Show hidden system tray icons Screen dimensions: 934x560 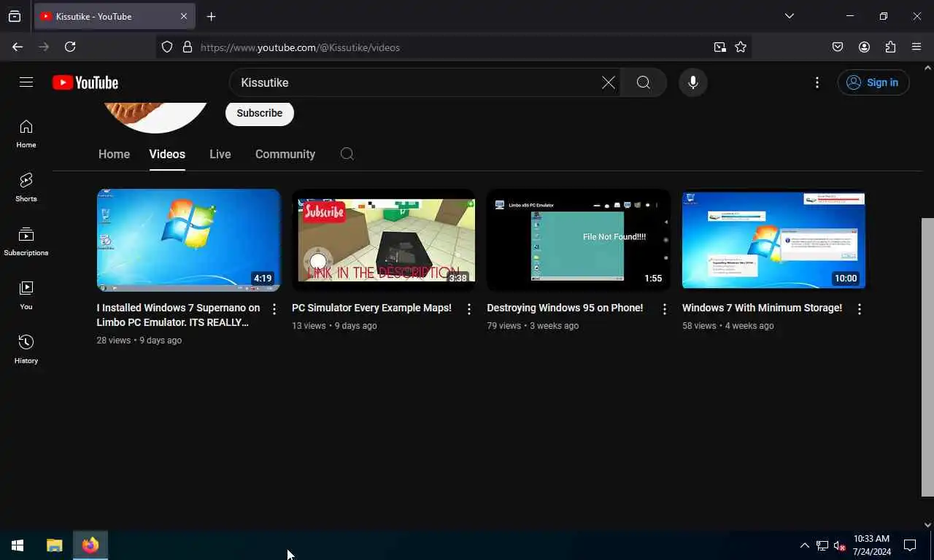pos(805,545)
